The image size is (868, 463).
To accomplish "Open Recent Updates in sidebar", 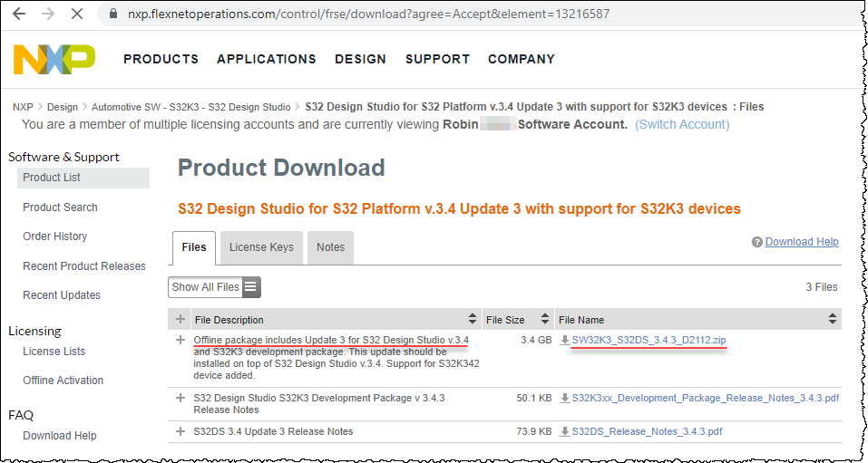I will (x=62, y=295).
